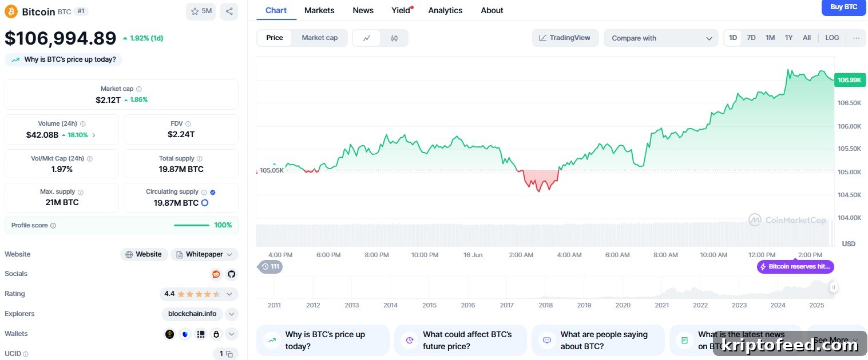The height and width of the screenshot is (360, 868).
Task: Open the Website link button
Action: (144, 254)
